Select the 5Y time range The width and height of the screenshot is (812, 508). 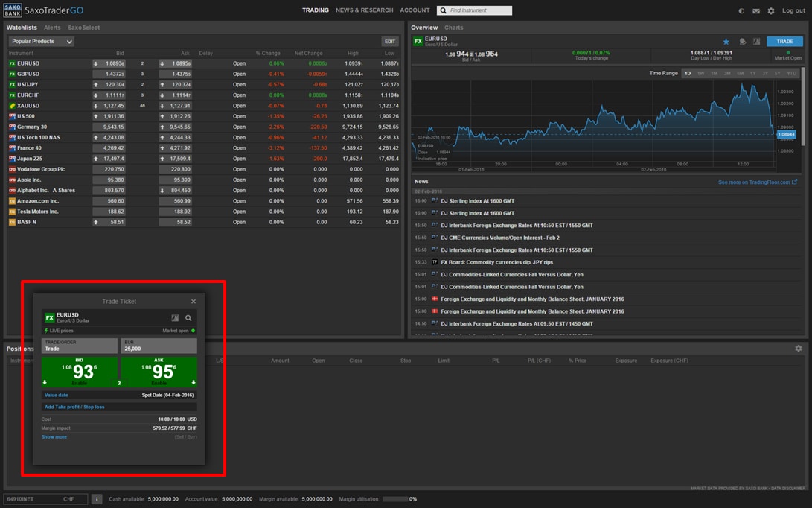coord(777,74)
